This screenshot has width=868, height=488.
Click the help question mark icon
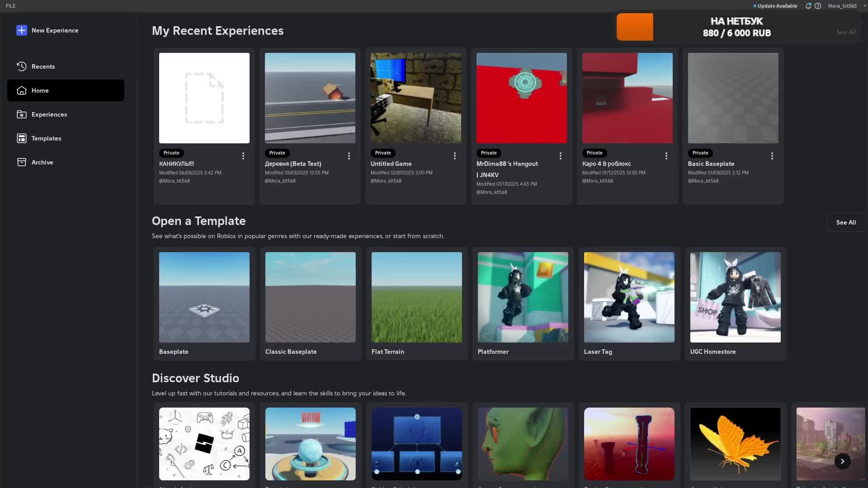click(x=818, y=6)
